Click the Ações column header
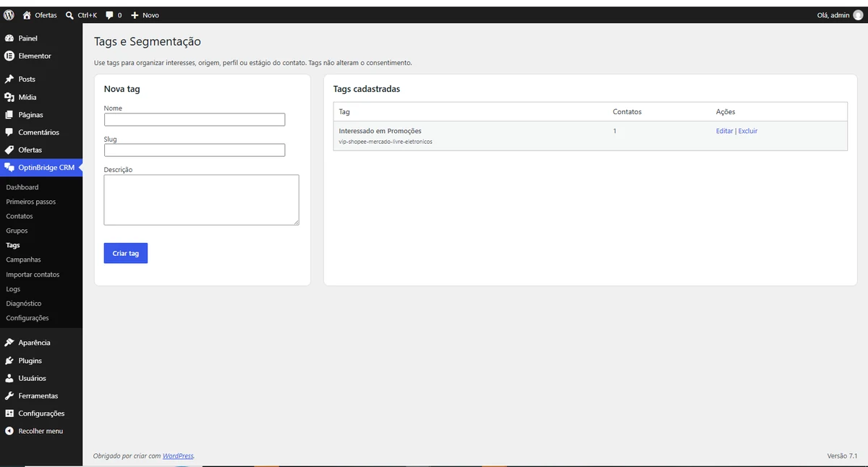This screenshot has height=467, width=868. click(x=726, y=112)
